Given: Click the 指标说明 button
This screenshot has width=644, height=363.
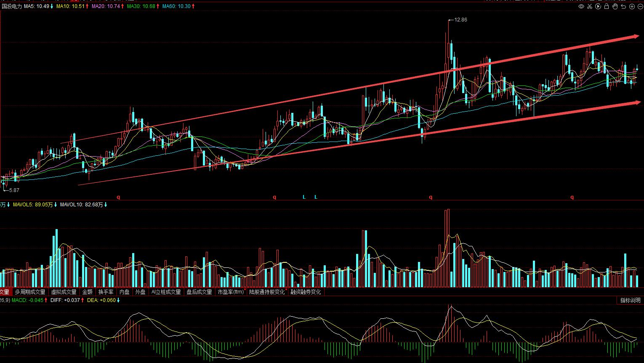Looking at the screenshot, I should pyautogui.click(x=630, y=300).
